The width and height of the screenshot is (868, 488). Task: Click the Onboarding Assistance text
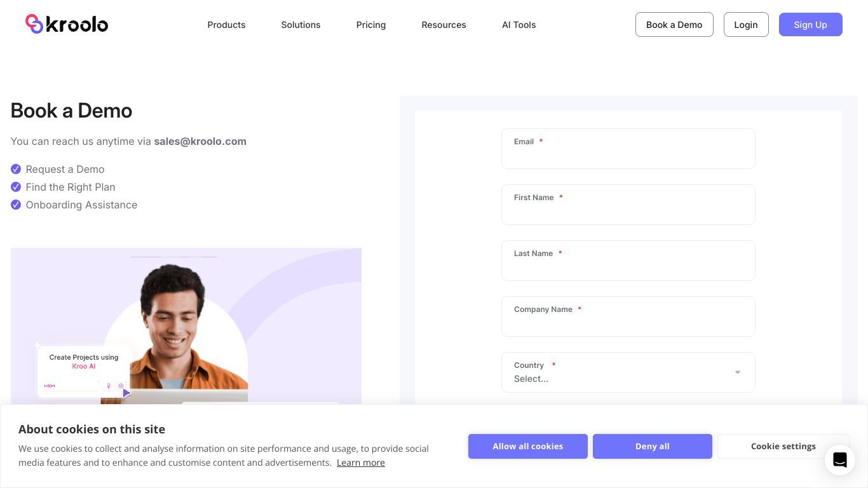[81, 205]
